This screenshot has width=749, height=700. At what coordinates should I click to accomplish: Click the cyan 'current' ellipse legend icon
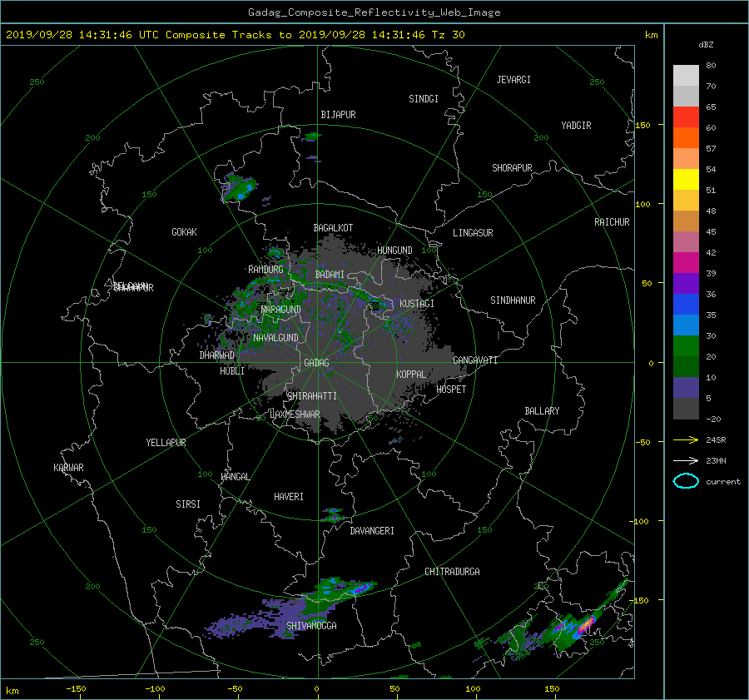tap(686, 481)
